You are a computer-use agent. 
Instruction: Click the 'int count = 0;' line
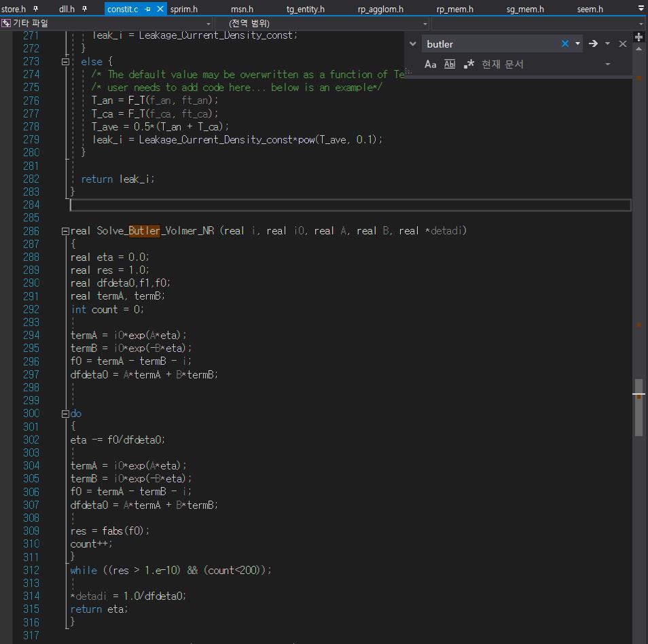[107, 309]
